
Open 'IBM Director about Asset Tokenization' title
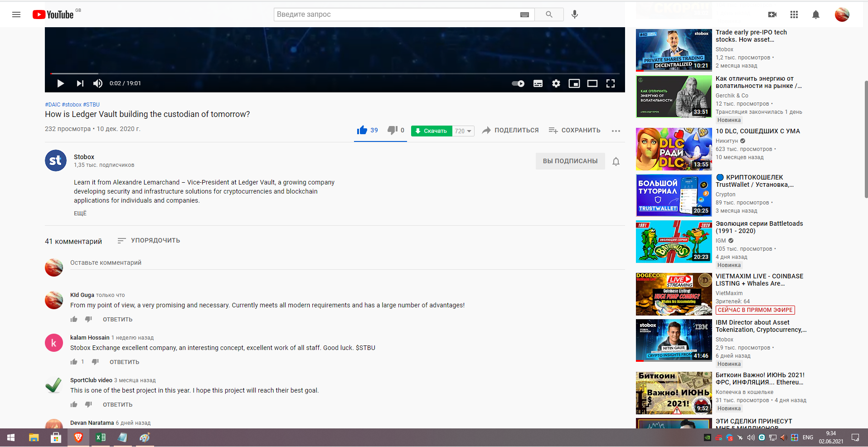point(761,326)
